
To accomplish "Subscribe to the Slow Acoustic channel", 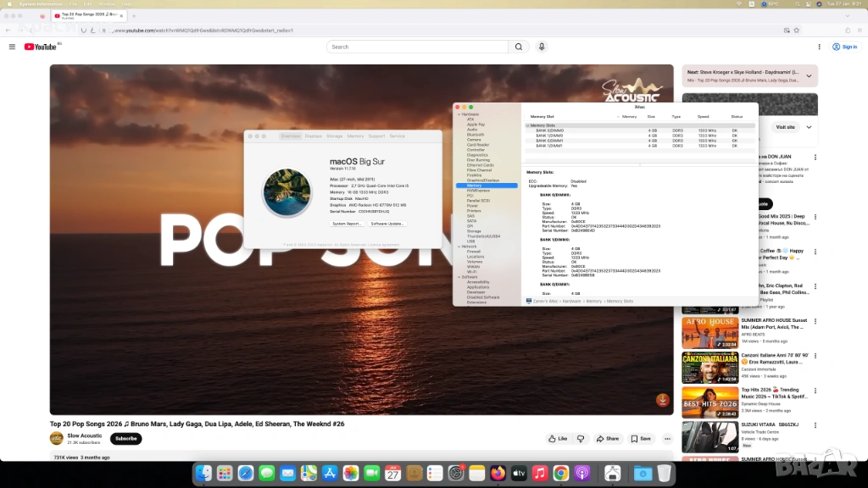I will tap(126, 439).
